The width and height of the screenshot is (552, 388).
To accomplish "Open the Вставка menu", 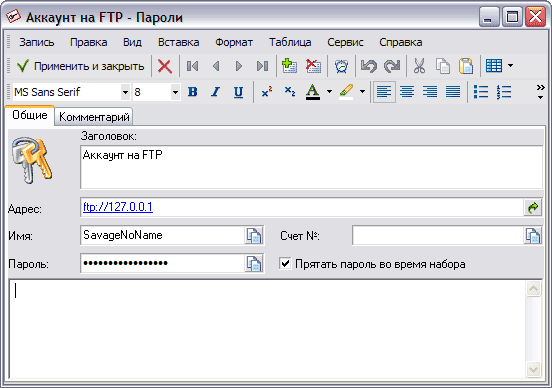I will pyautogui.click(x=178, y=42).
